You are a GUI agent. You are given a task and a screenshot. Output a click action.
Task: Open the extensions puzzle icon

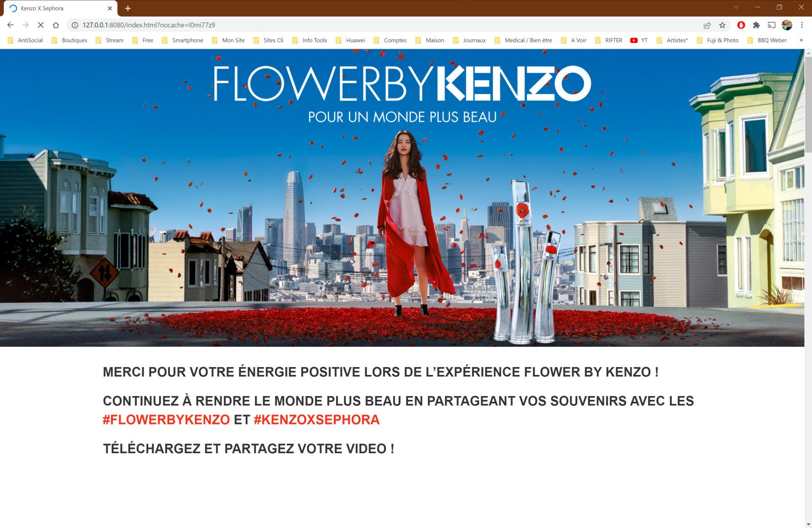point(756,25)
